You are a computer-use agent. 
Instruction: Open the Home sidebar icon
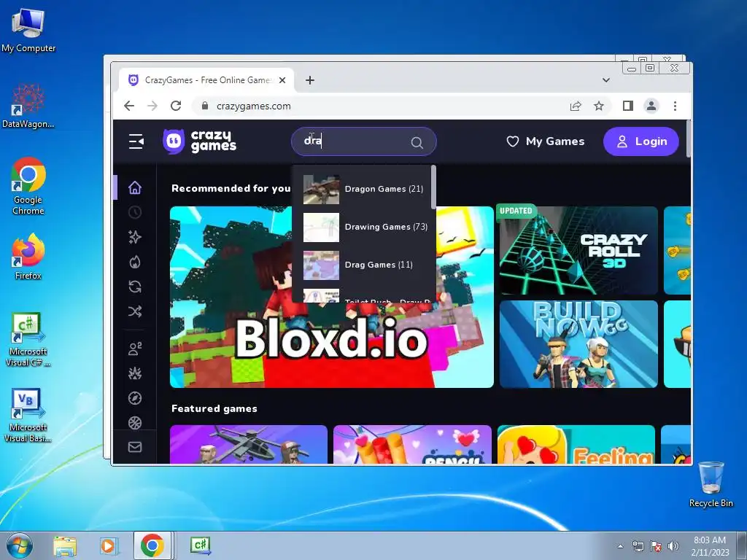click(x=135, y=187)
